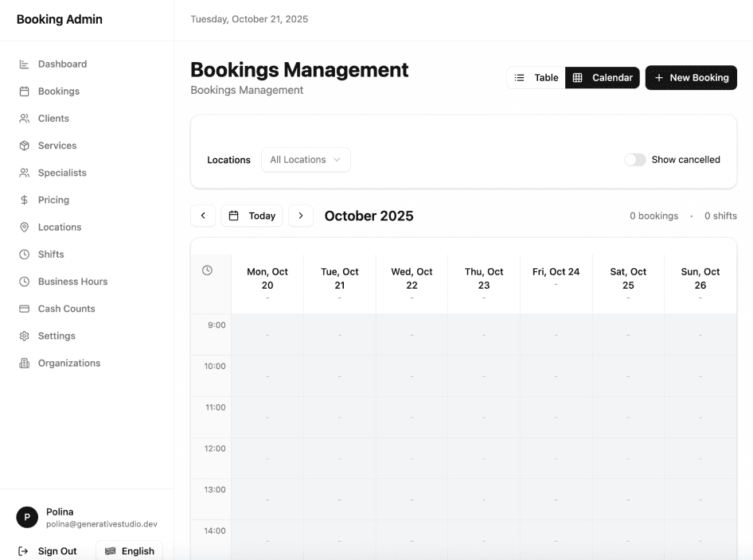Switch to Table view
Screen dimensions: 753x560
[x=536, y=78]
